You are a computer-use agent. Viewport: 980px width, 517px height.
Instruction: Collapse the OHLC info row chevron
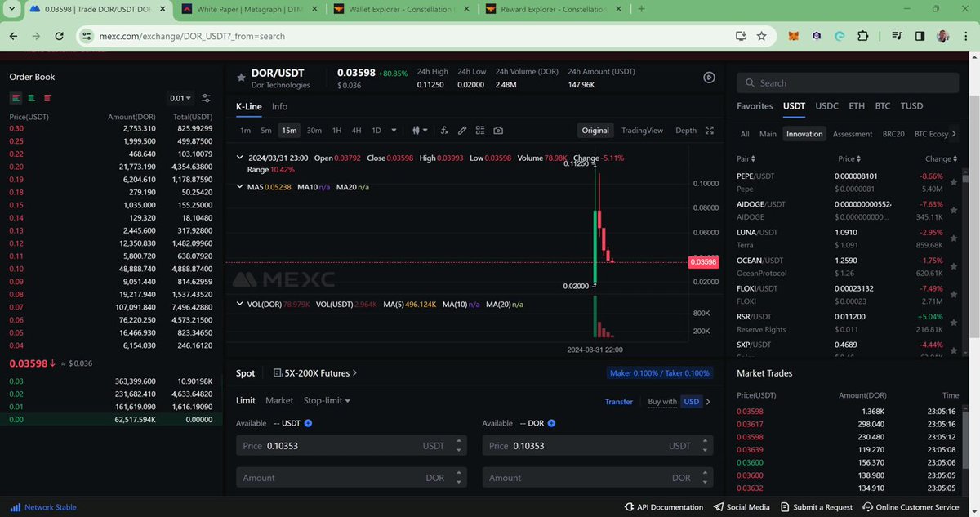[x=239, y=158]
